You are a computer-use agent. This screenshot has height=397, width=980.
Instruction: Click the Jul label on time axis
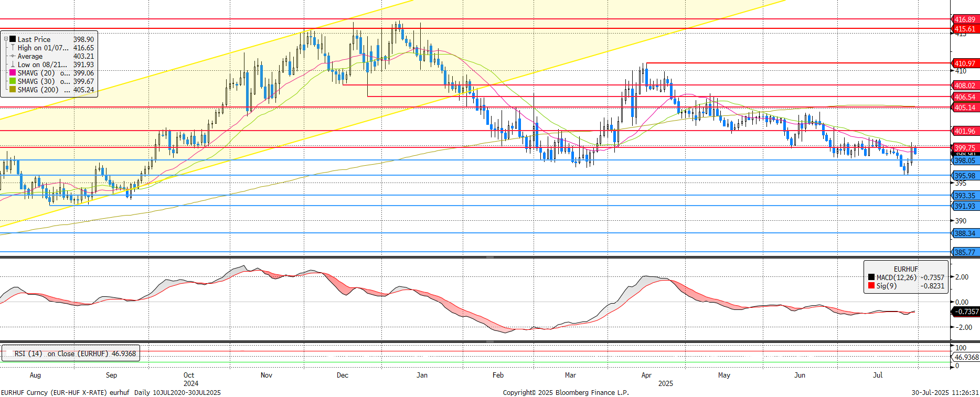pyautogui.click(x=878, y=375)
